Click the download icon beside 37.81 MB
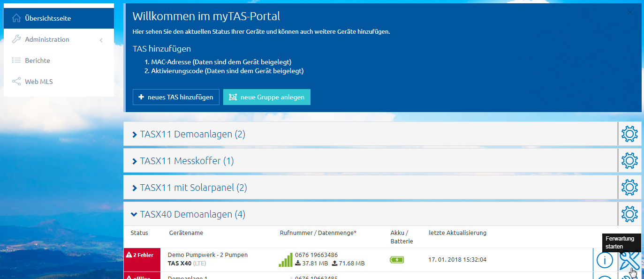 (x=297, y=264)
